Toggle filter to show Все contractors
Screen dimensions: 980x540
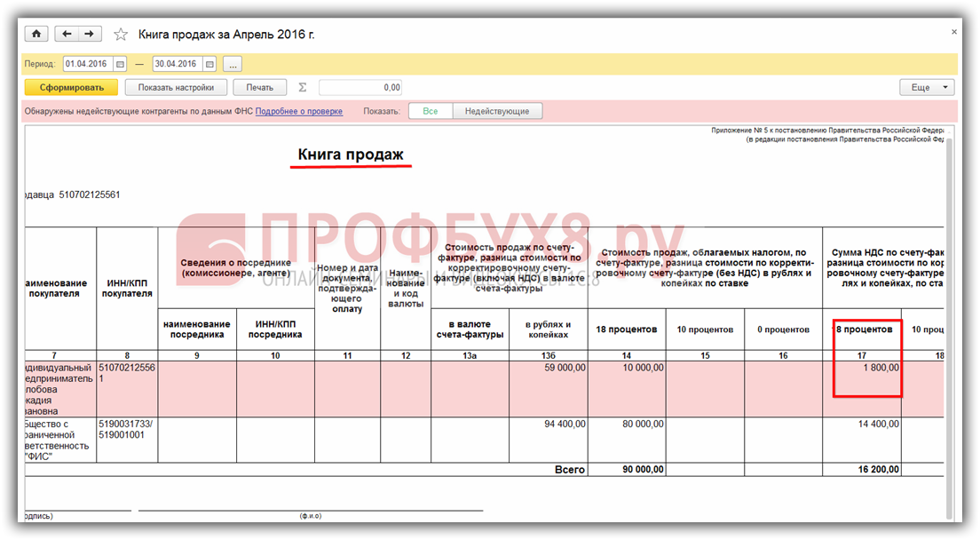[431, 111]
